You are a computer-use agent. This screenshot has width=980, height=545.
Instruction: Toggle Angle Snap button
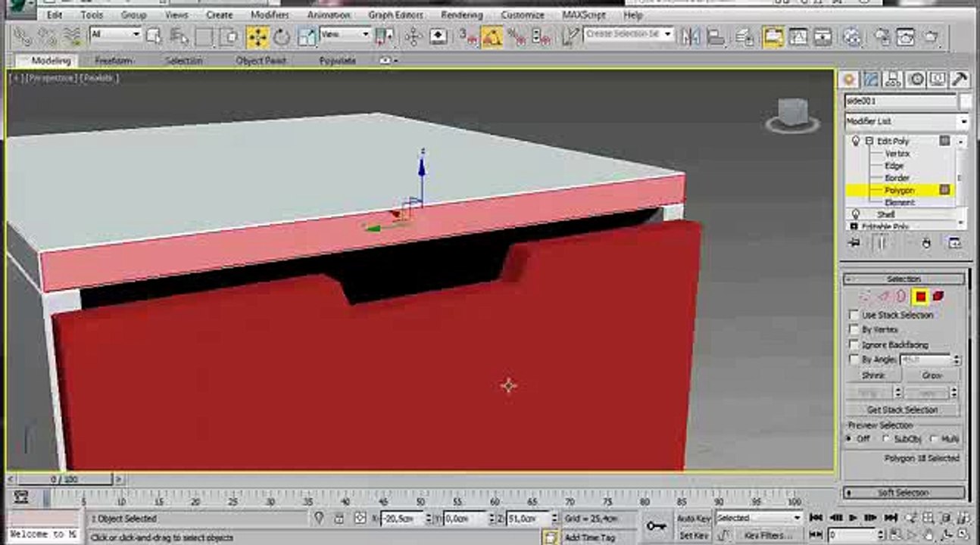(x=492, y=36)
